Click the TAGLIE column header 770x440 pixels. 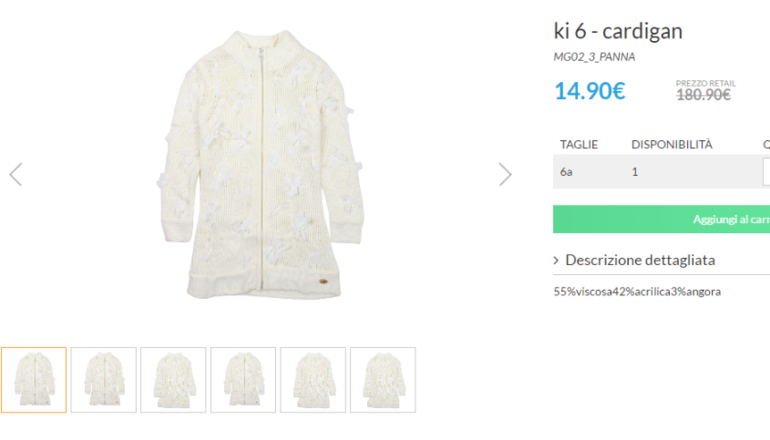tap(579, 144)
